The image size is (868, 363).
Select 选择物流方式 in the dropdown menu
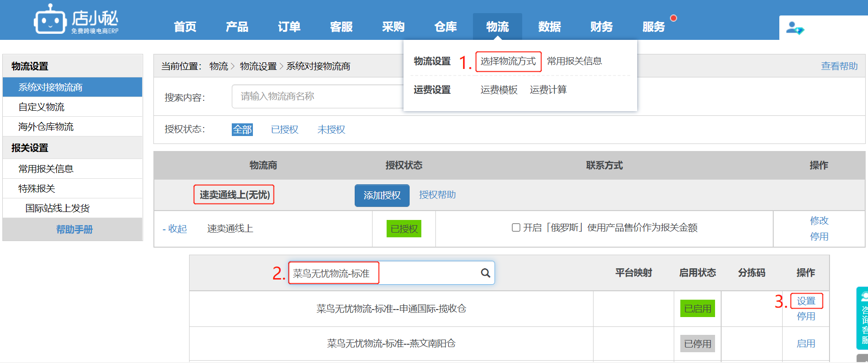pos(508,61)
